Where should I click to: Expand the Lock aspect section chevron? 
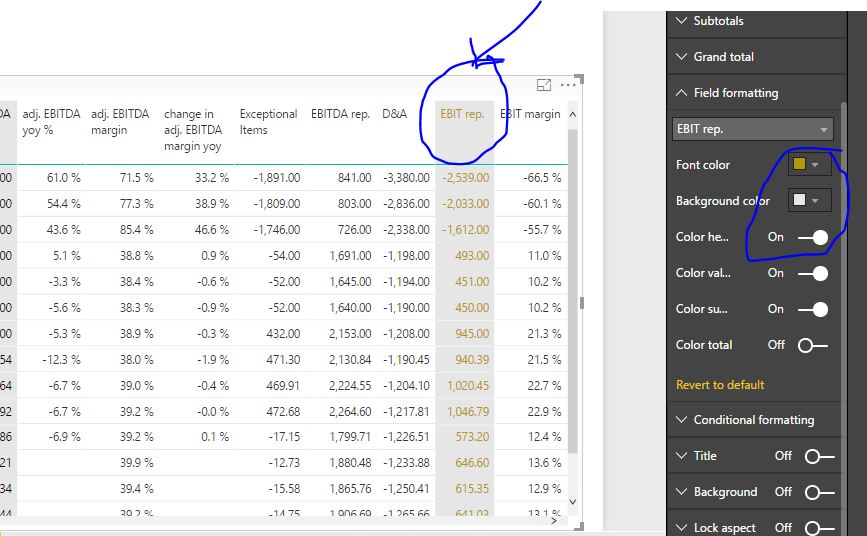(x=681, y=528)
